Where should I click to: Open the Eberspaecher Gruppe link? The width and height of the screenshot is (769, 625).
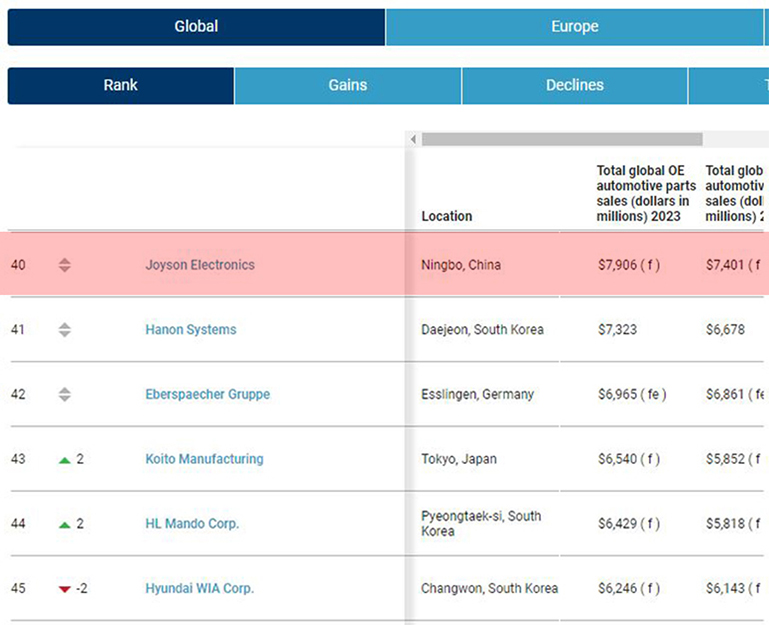[x=207, y=394]
